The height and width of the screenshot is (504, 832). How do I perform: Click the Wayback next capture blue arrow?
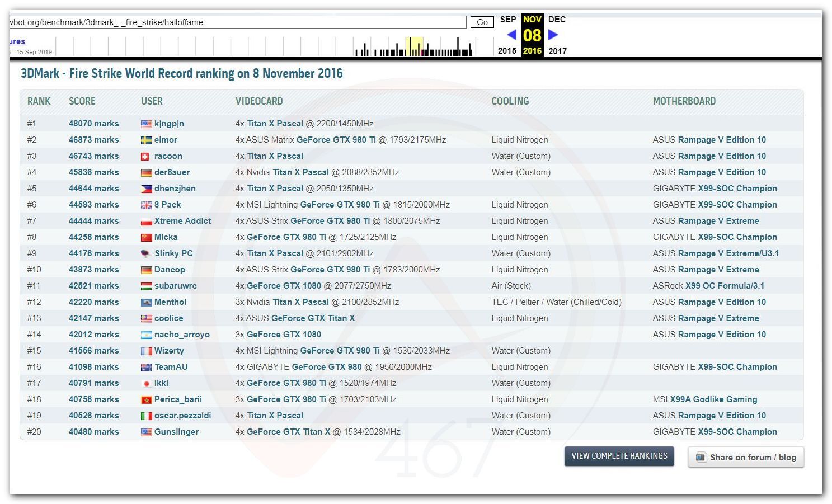coord(553,35)
